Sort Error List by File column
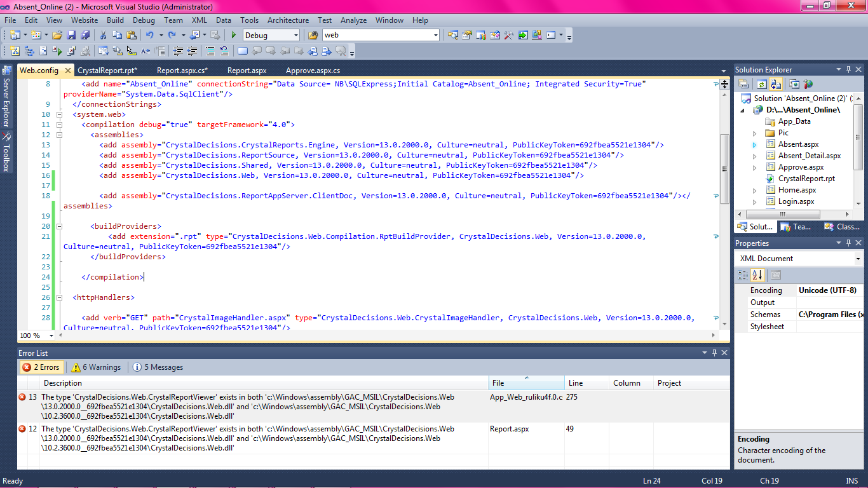This screenshot has width=868, height=488. [527, 383]
